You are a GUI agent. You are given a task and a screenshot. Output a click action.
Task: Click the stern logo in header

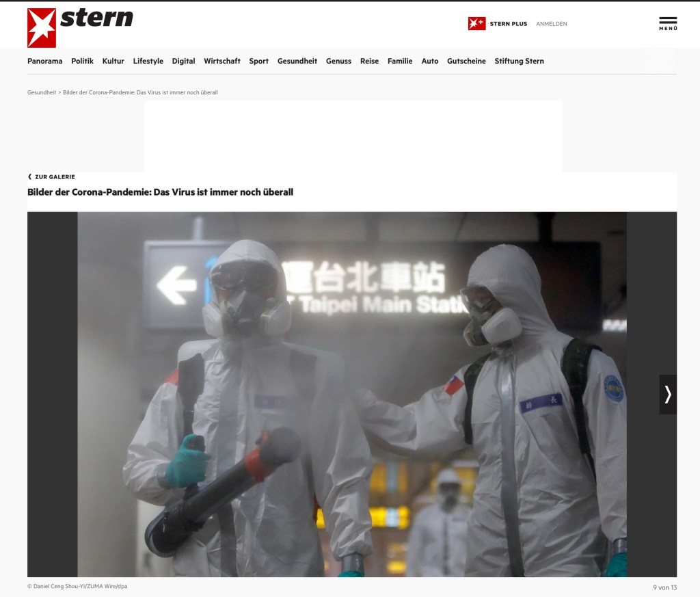pyautogui.click(x=80, y=27)
